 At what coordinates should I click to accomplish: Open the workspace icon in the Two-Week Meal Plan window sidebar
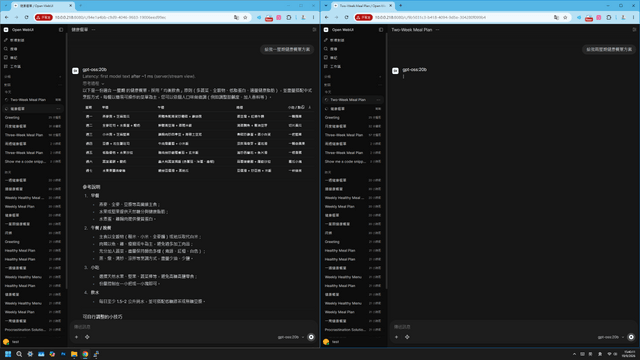click(x=326, y=66)
